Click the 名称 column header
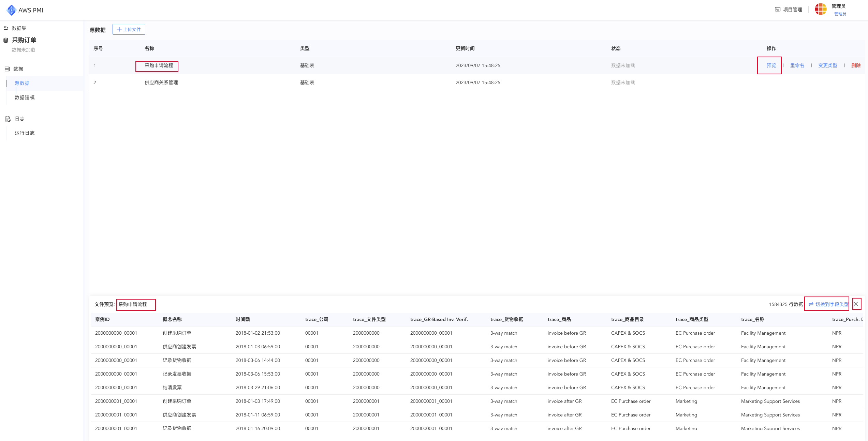 point(149,48)
